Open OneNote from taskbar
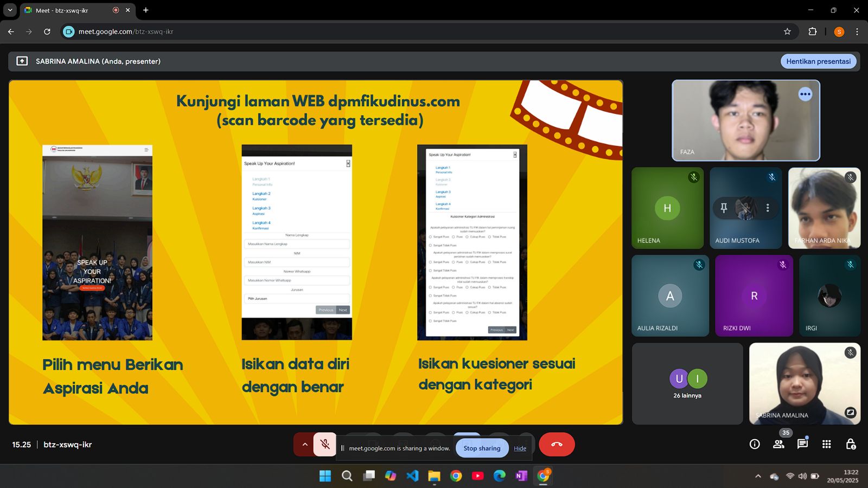This screenshot has width=868, height=488. pos(521,476)
